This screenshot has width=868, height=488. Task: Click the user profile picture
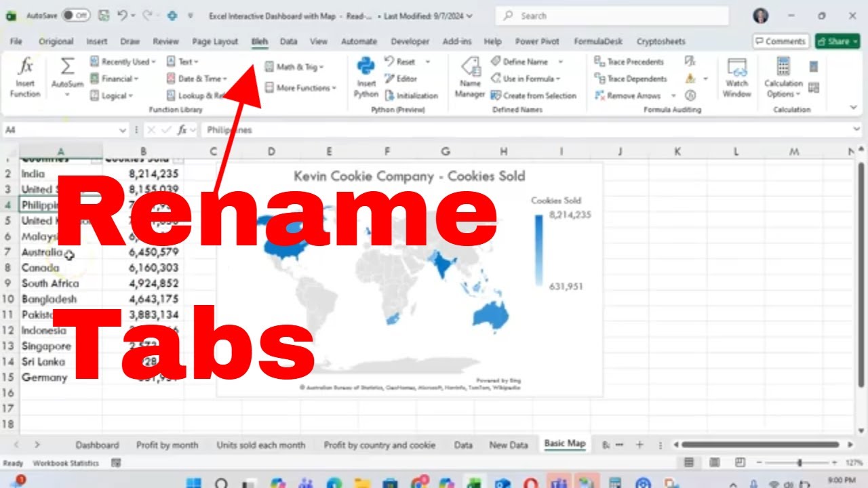(761, 16)
